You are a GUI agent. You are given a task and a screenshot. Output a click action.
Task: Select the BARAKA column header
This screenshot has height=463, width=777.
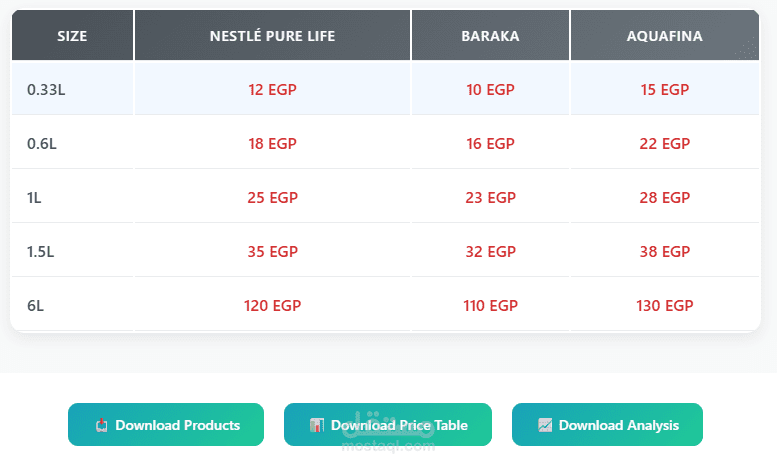pos(490,36)
